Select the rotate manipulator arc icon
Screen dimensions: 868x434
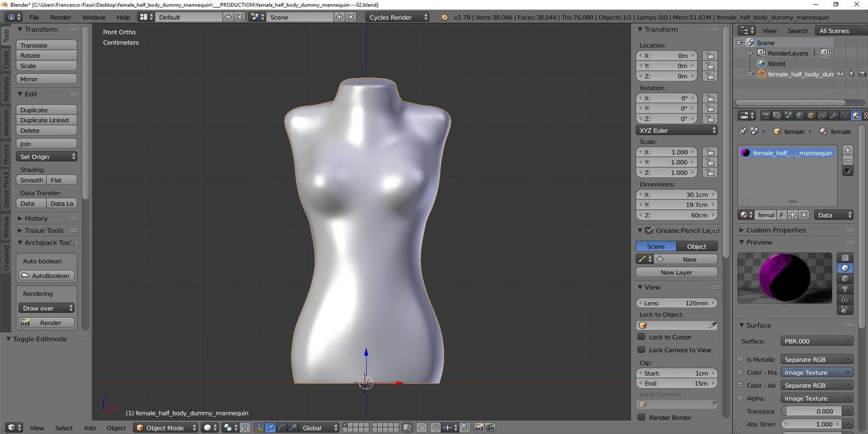pos(282,428)
